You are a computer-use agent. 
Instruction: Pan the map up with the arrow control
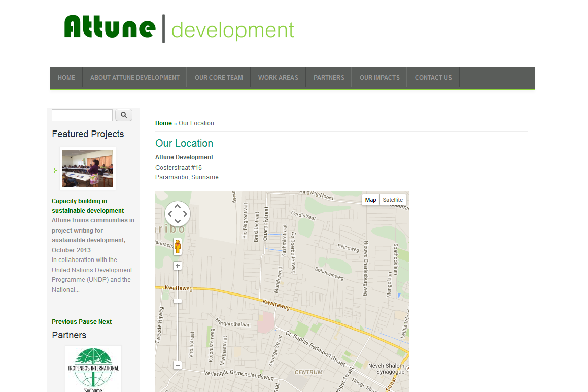pos(178,205)
